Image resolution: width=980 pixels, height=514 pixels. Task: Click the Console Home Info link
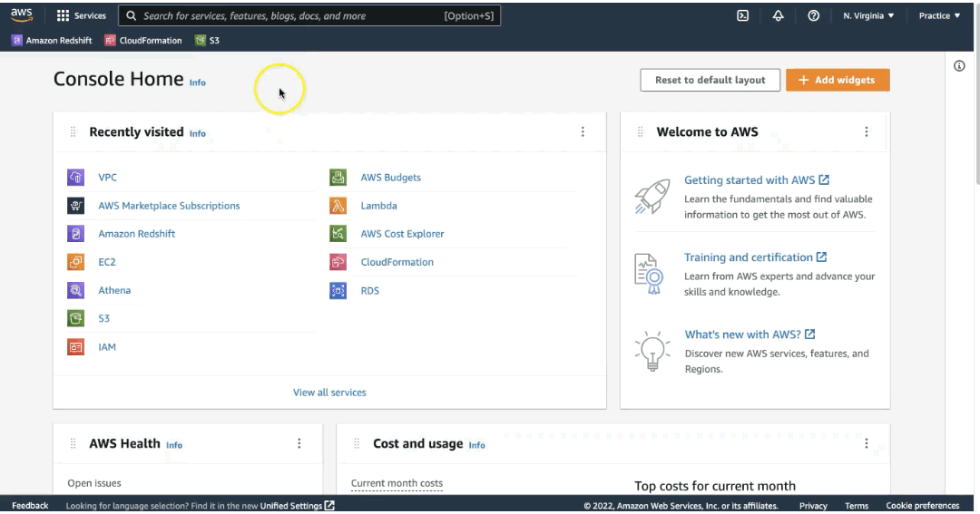[198, 82]
